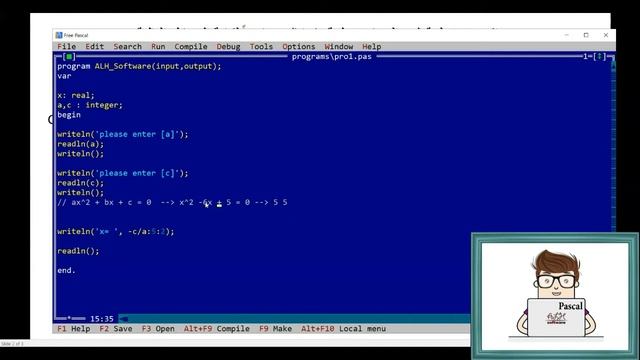Open the Tools menu

[x=261, y=47]
